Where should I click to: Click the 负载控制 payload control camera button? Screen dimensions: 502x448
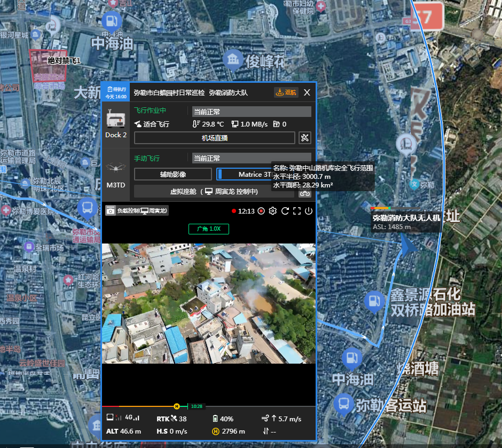click(x=137, y=211)
